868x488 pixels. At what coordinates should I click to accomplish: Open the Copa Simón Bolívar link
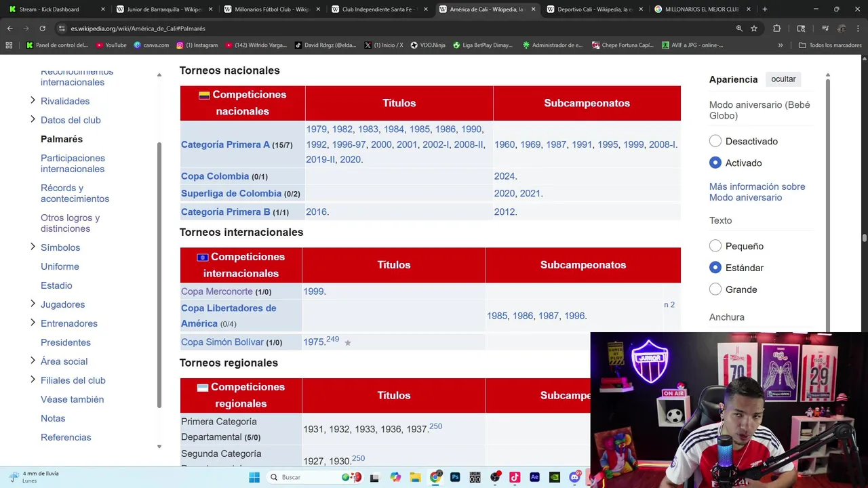coord(222,342)
